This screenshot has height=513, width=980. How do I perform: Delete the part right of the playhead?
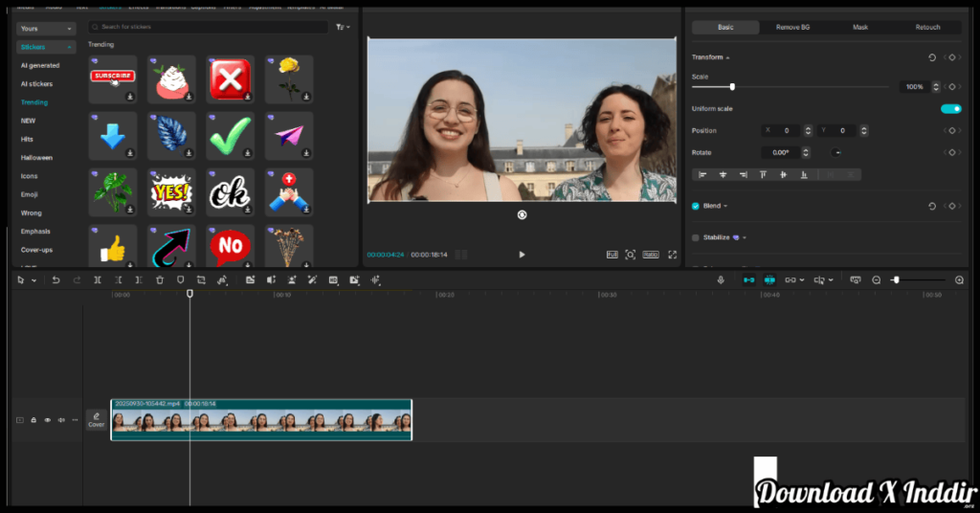point(139,280)
